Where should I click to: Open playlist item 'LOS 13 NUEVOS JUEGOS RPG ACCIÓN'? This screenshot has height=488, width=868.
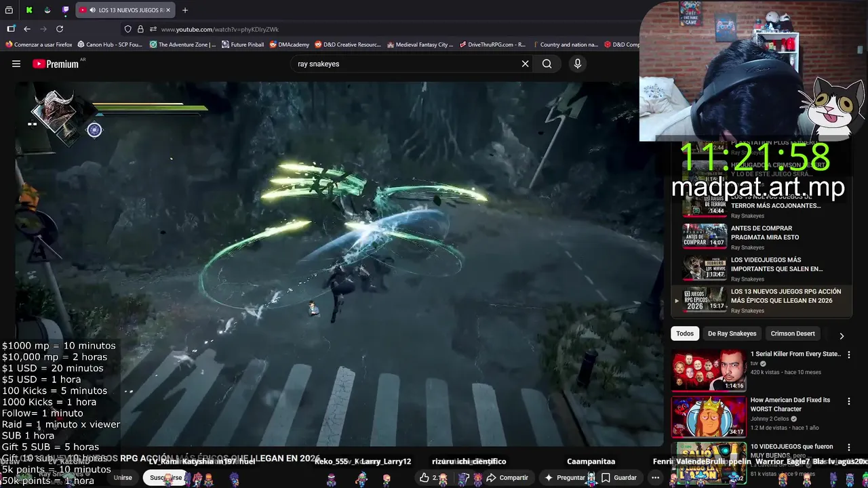[x=761, y=300]
